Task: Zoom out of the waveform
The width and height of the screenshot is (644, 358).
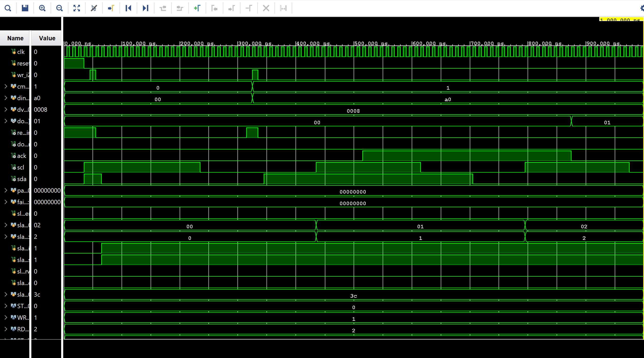Action: click(x=59, y=8)
